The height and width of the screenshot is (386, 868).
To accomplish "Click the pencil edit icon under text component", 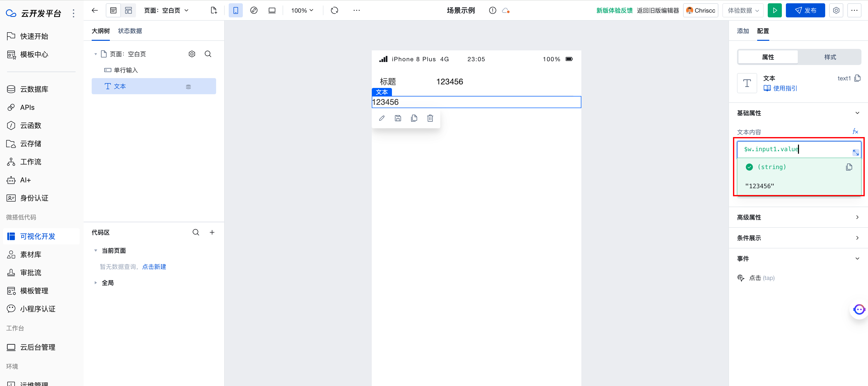I will tap(382, 118).
